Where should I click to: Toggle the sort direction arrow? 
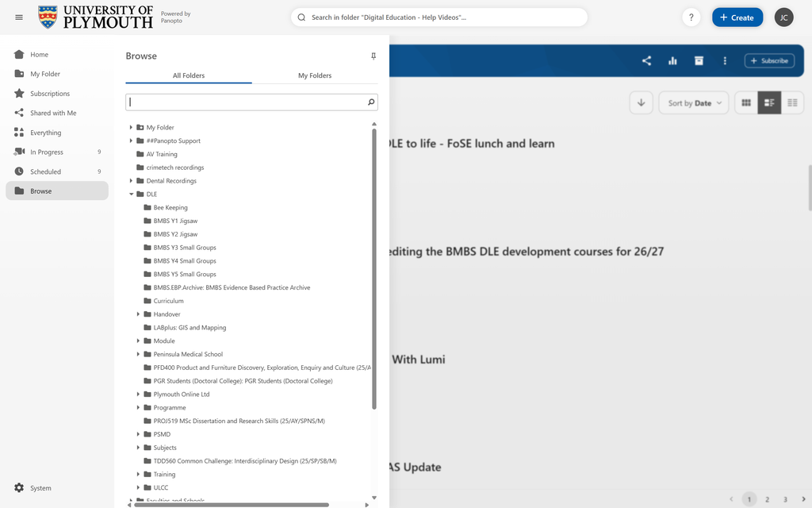tap(641, 102)
